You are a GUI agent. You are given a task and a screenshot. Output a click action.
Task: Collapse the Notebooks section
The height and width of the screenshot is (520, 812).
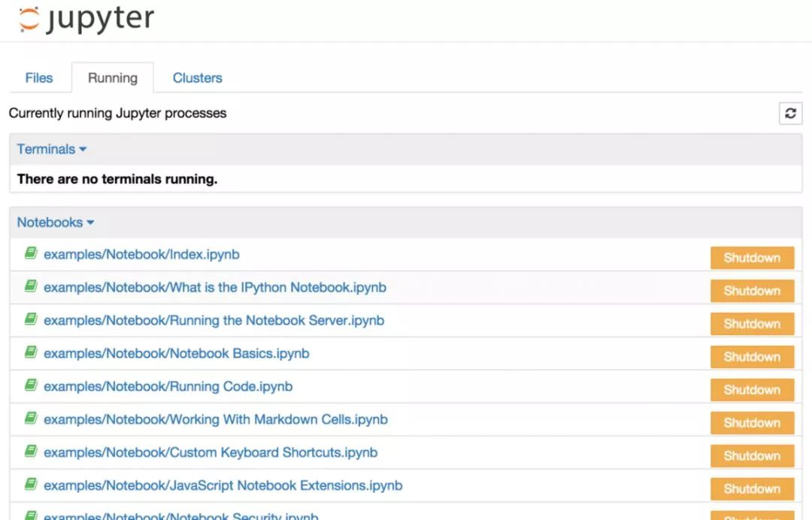pos(56,222)
